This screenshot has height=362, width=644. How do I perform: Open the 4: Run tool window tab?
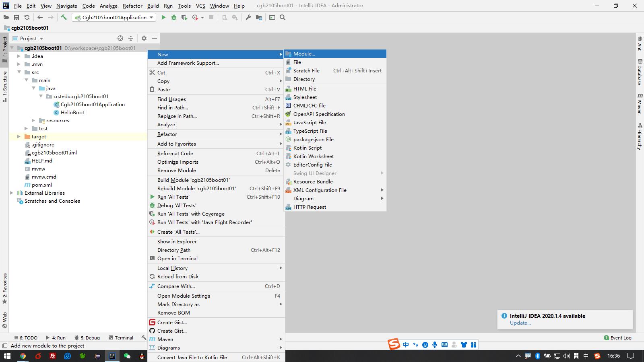click(x=56, y=338)
